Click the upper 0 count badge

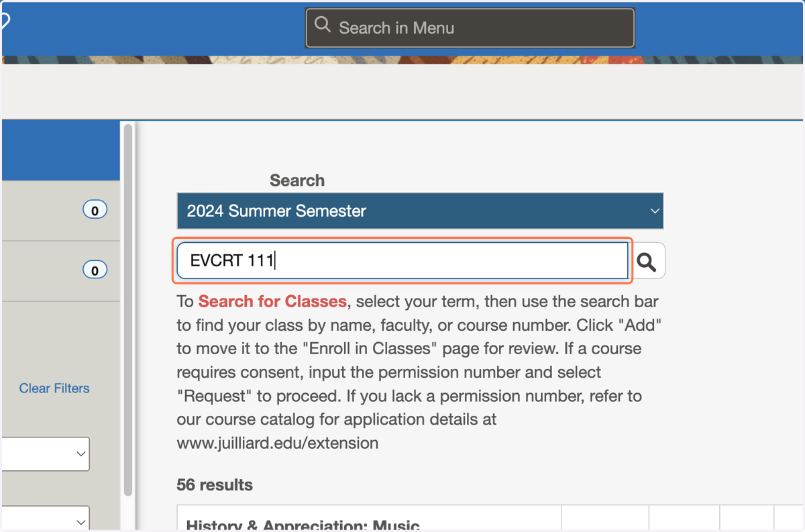click(x=95, y=211)
